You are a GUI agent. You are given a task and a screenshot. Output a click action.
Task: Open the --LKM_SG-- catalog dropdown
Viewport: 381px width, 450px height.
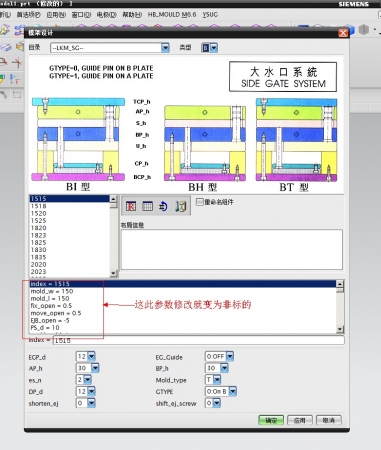tap(165, 48)
